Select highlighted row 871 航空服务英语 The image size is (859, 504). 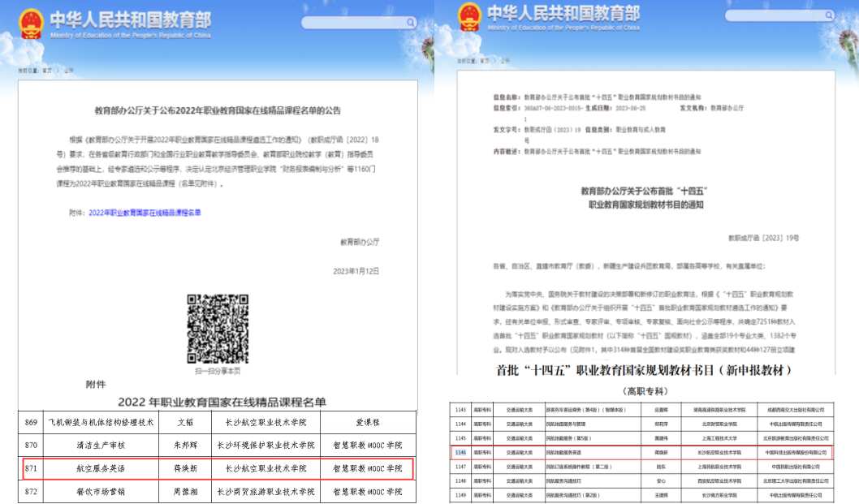[218, 468]
